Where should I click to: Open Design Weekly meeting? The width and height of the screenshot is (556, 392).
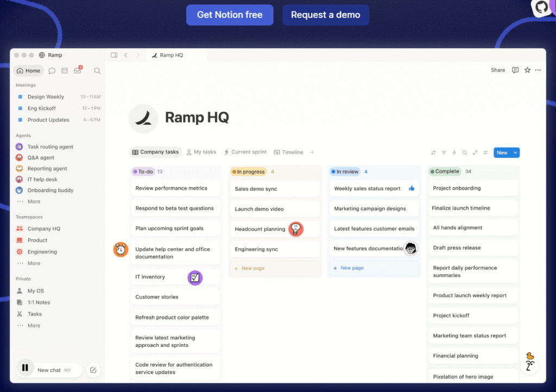click(x=59, y=97)
